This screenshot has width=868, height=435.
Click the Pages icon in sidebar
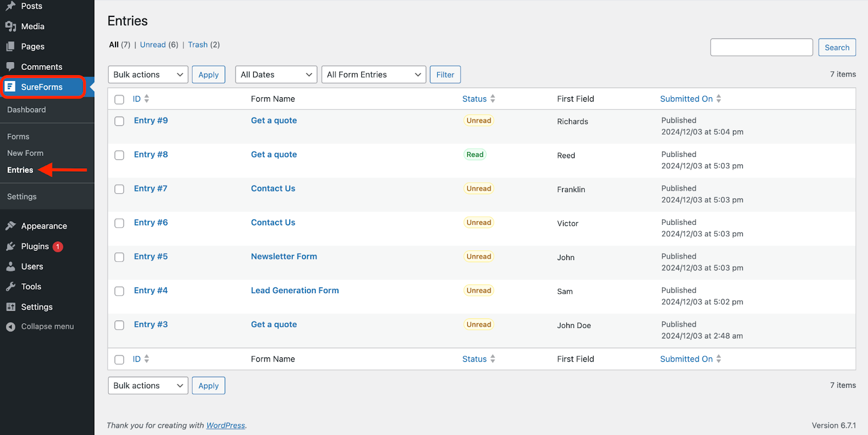(x=10, y=46)
